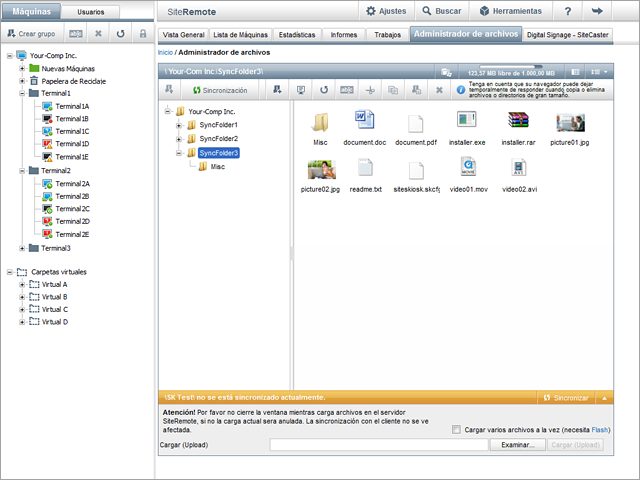Click the Examinar... button
Viewport: 640px width, 480px height.
[517, 445]
